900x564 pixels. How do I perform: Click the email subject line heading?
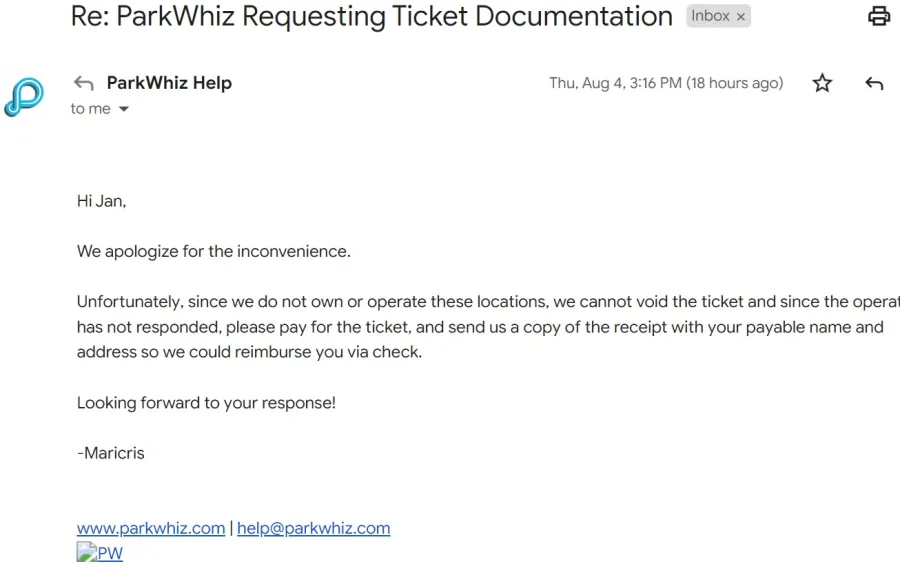coord(371,16)
